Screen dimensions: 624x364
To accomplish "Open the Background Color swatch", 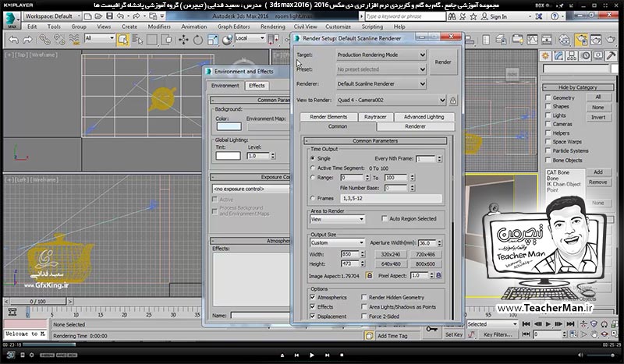I will tap(229, 126).
